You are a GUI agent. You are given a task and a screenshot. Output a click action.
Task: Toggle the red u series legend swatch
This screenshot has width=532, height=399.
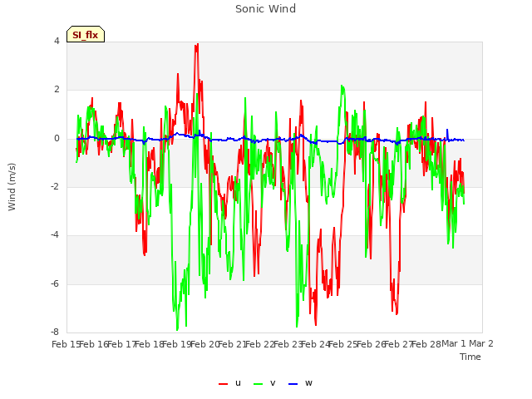[223, 384]
